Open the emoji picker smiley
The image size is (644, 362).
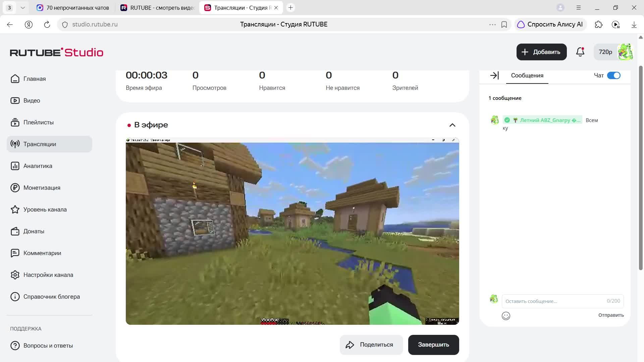click(x=506, y=316)
